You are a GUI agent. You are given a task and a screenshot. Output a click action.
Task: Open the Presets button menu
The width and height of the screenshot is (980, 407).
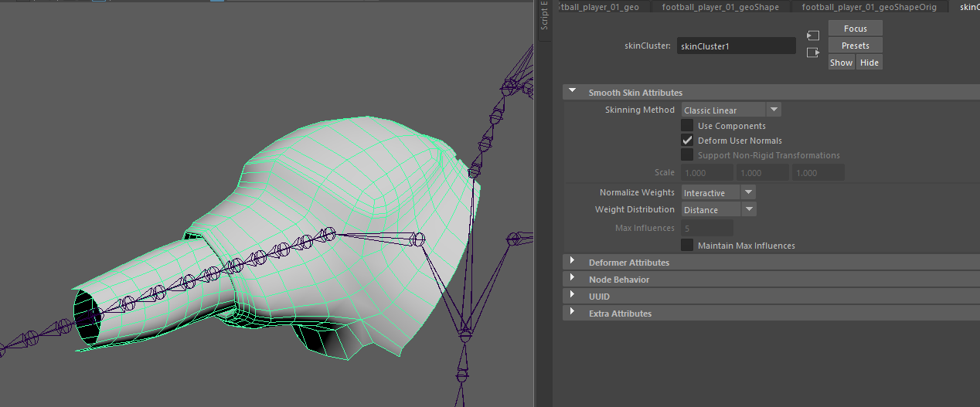(855, 46)
